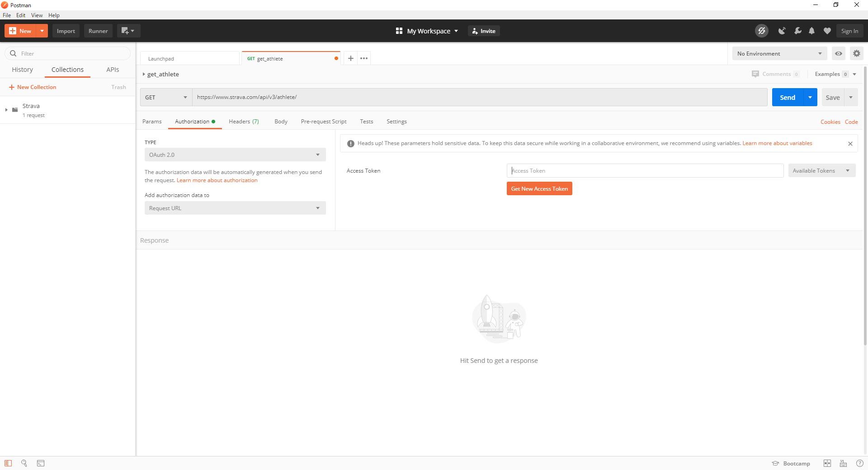The width and height of the screenshot is (868, 470).
Task: Open the View menu
Action: click(x=37, y=15)
